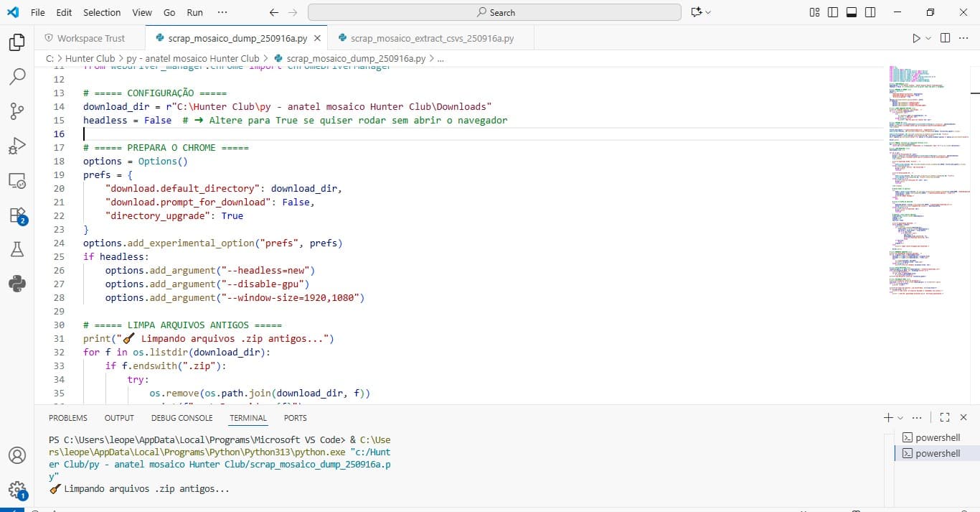This screenshot has height=512, width=980.
Task: Open Remote Explorer view
Action: pos(17,180)
